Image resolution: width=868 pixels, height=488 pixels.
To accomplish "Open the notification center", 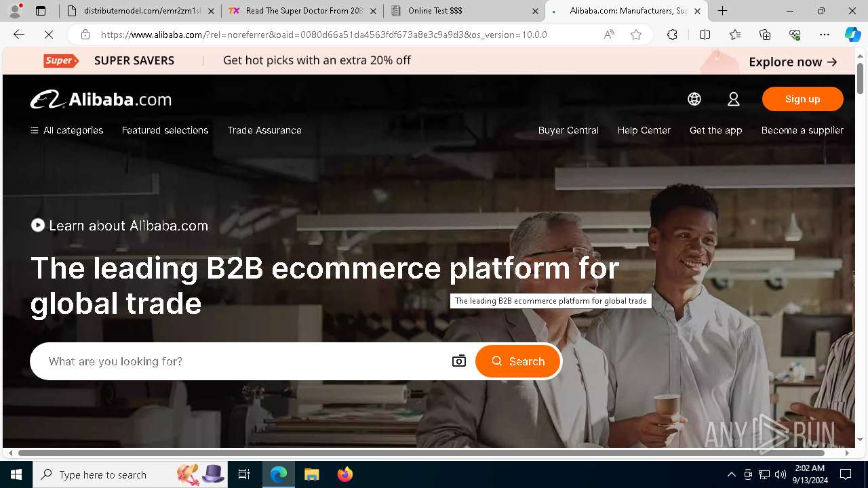I will [846, 474].
